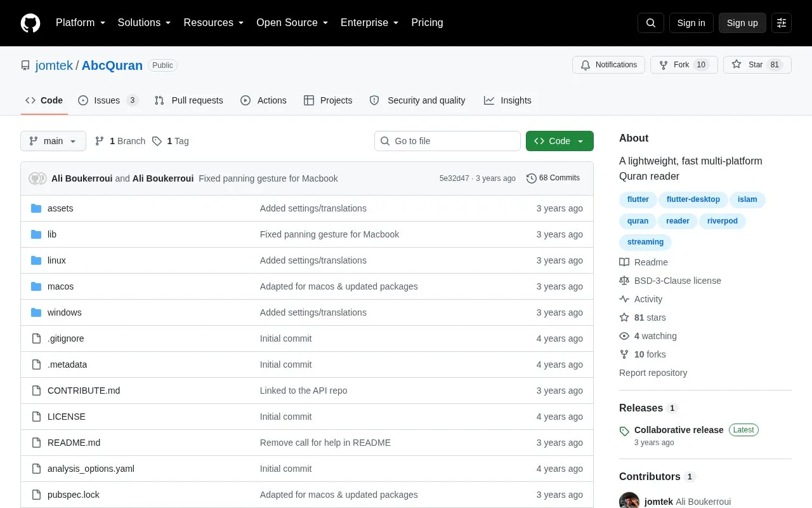Screen dimensions: 812x508
Task: Open the green Code dropdown button
Action: click(560, 141)
